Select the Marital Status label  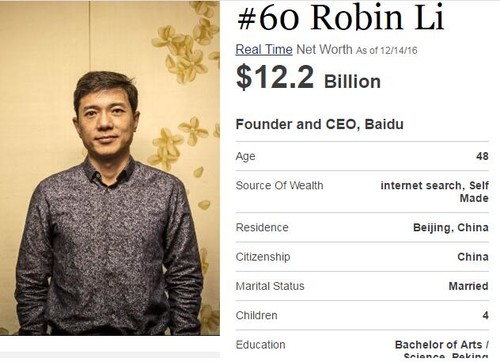tap(270, 286)
